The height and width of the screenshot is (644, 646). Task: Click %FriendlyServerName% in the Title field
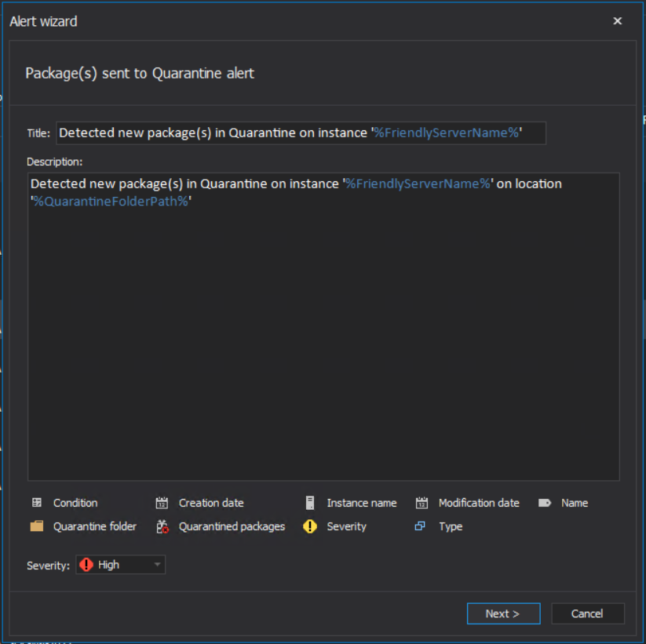446,133
